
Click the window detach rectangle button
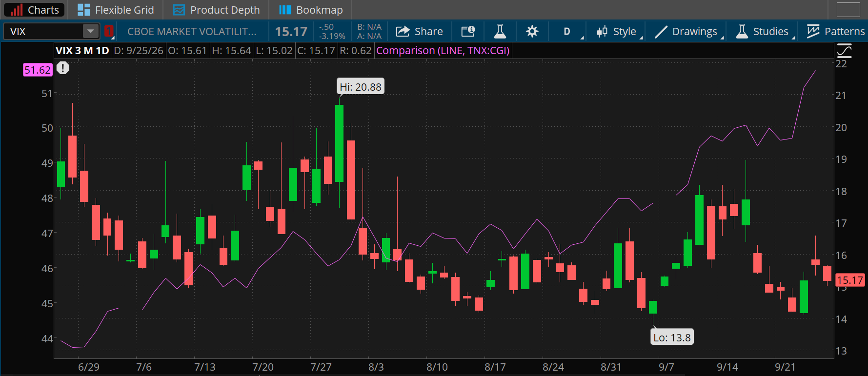pyautogui.click(x=848, y=10)
